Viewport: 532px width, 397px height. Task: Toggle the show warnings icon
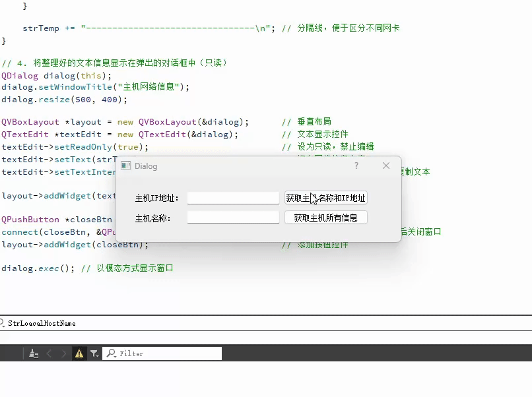79,353
